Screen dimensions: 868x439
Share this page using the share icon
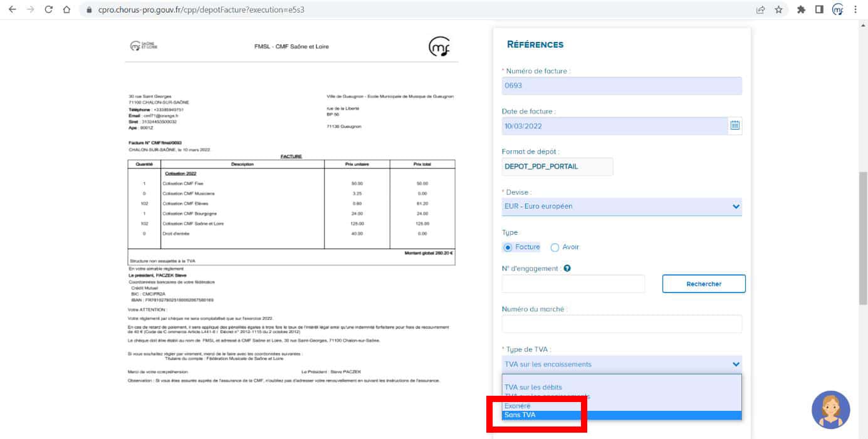(x=760, y=9)
